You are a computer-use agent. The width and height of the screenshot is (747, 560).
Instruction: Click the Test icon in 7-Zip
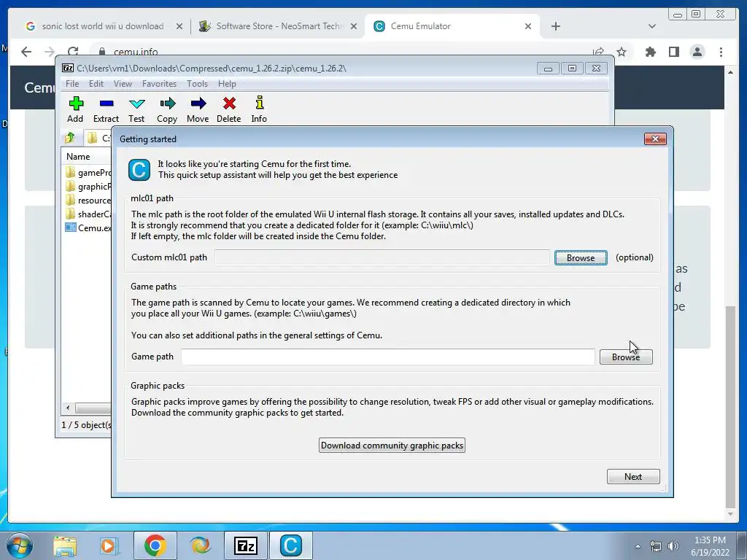tap(136, 109)
